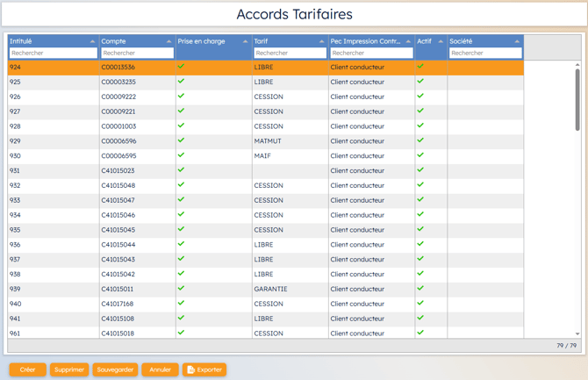Toggle Prise en charge check for row 933
The image size is (588, 380).
point(181,199)
